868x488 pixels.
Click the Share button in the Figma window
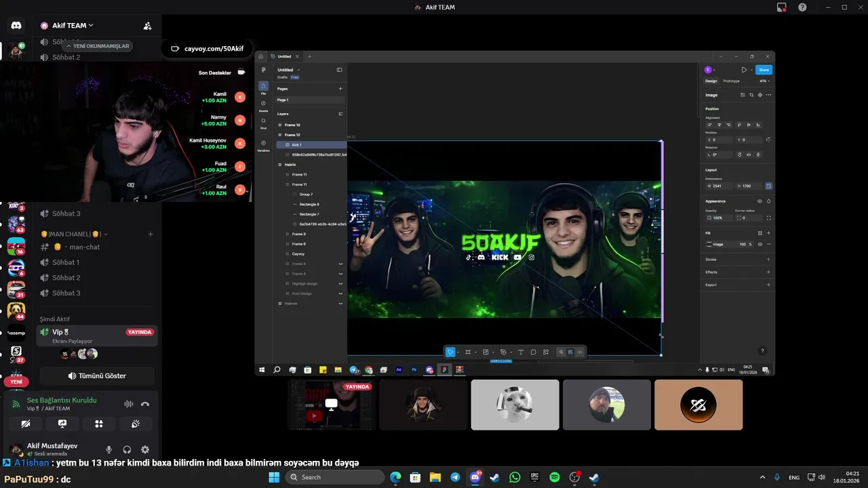(764, 70)
